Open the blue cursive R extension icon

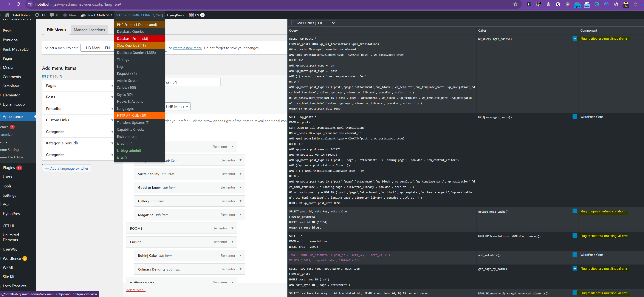tap(607, 4)
